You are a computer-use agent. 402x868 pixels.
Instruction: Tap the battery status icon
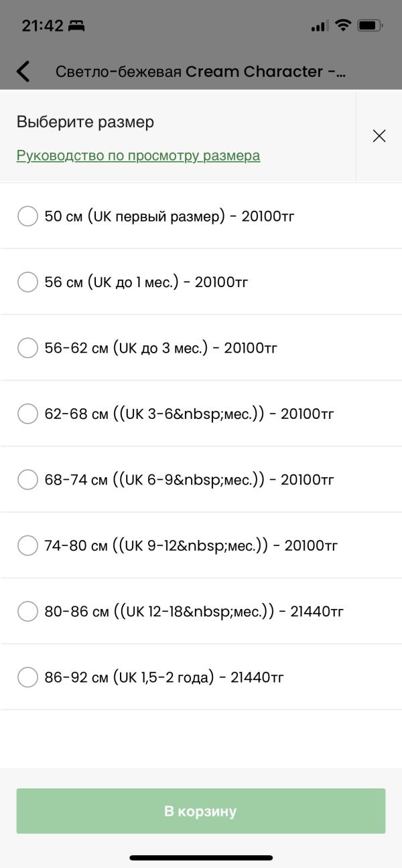pyautogui.click(x=370, y=25)
